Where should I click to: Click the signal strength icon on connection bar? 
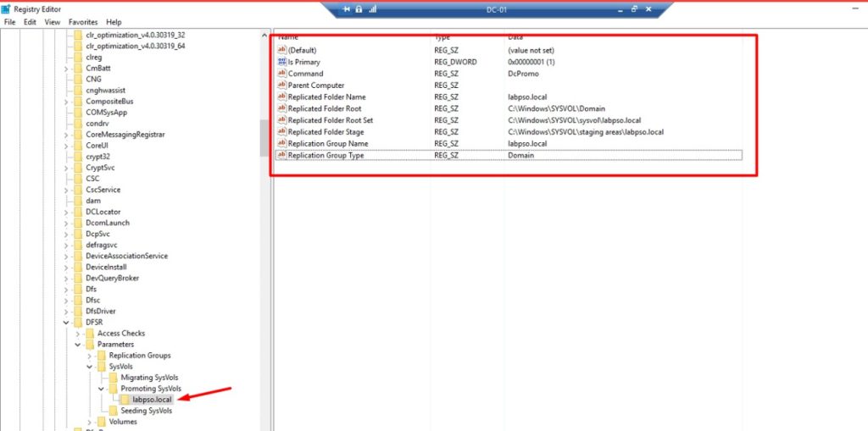[x=372, y=9]
